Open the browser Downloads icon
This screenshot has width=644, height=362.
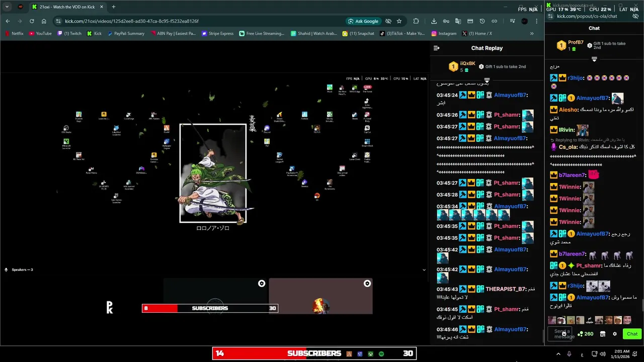pos(434,21)
